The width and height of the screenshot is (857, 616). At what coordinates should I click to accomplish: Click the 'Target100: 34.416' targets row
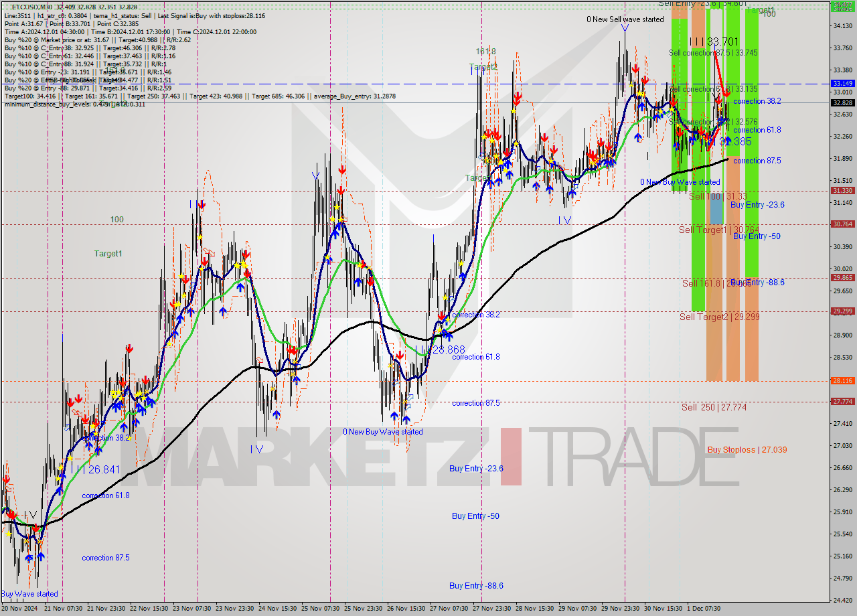point(200,96)
